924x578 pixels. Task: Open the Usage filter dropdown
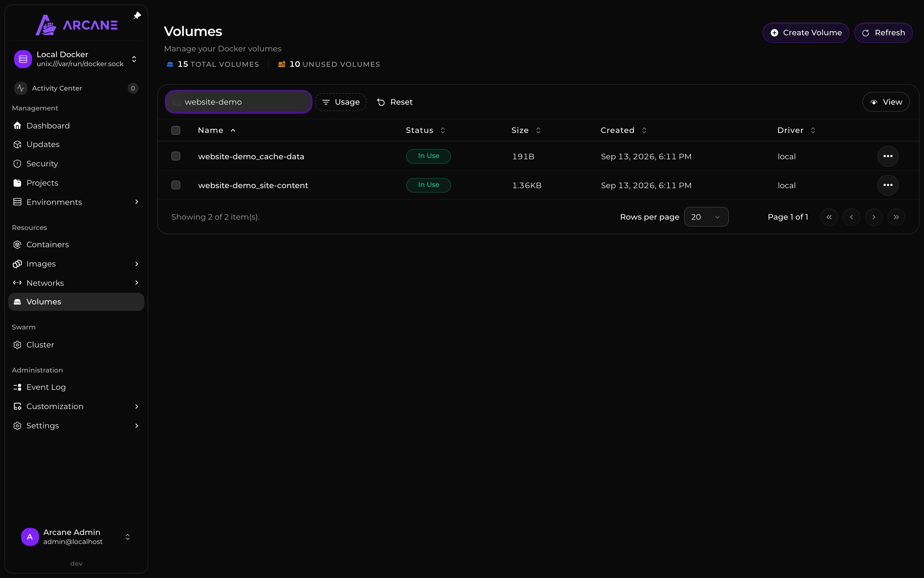(x=341, y=102)
